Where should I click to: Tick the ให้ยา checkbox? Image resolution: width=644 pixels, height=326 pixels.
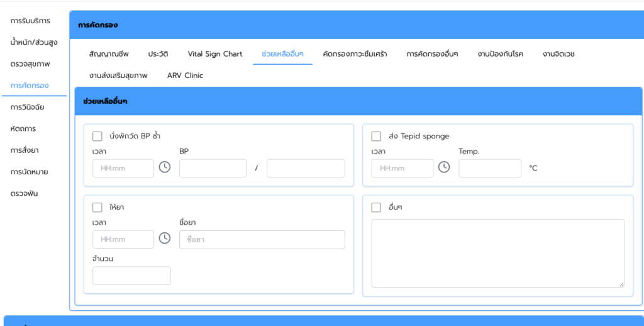(x=97, y=207)
